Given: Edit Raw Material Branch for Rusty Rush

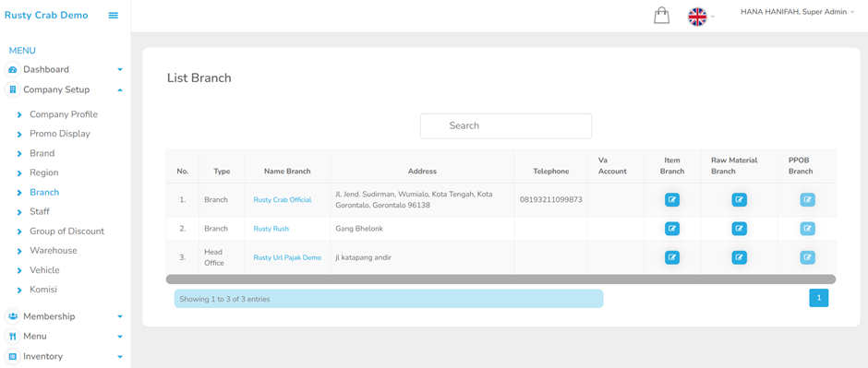Looking at the screenshot, I should 739,228.
